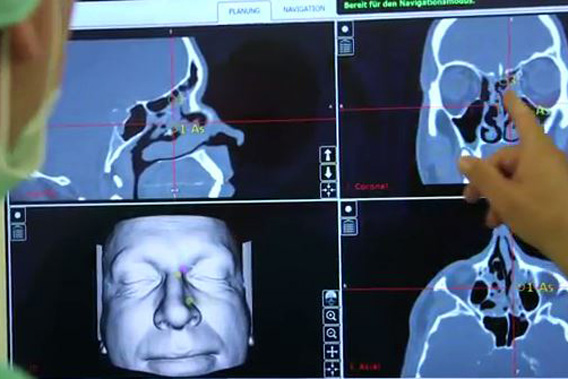Select the skull render mode icon
The width and height of the screenshot is (568, 379).
pyautogui.click(x=331, y=298)
